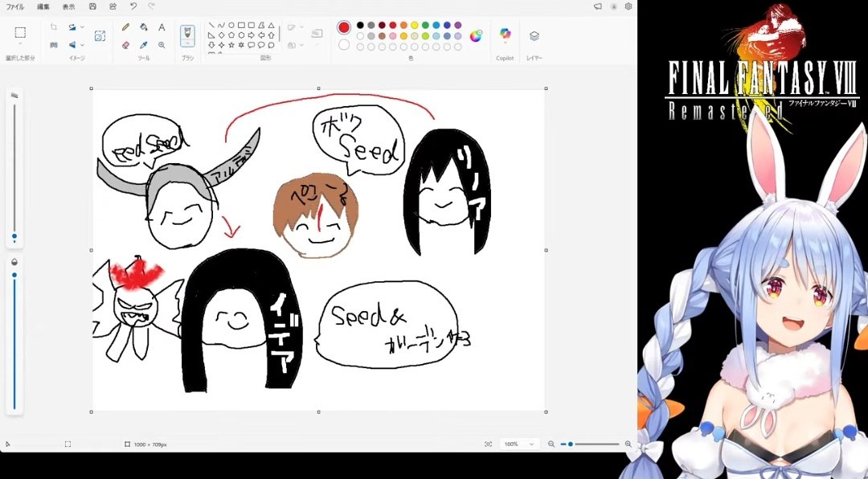Click the bottom-right canvas resize handle
The height and width of the screenshot is (479, 868).
tap(546, 412)
